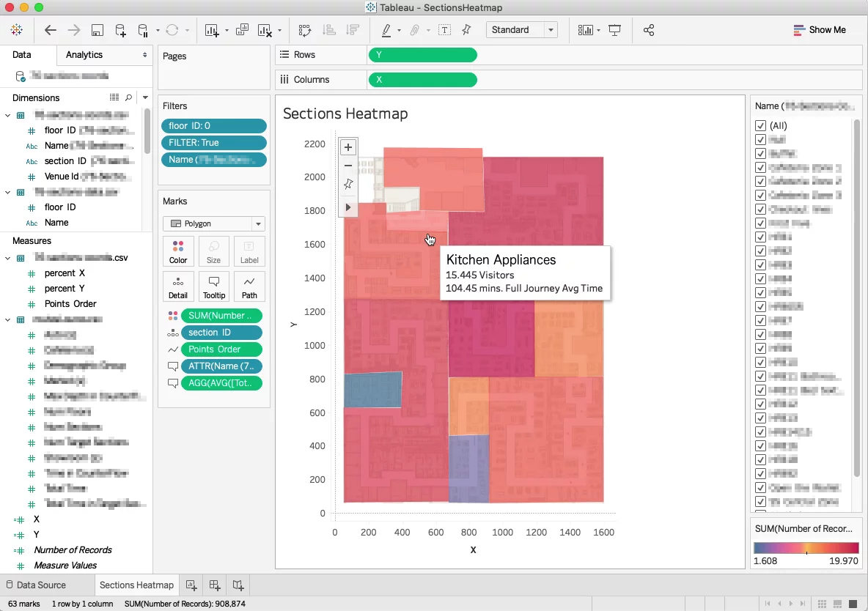Click the Swap Rows and Columns icon
The image size is (868, 611).
pyautogui.click(x=305, y=31)
